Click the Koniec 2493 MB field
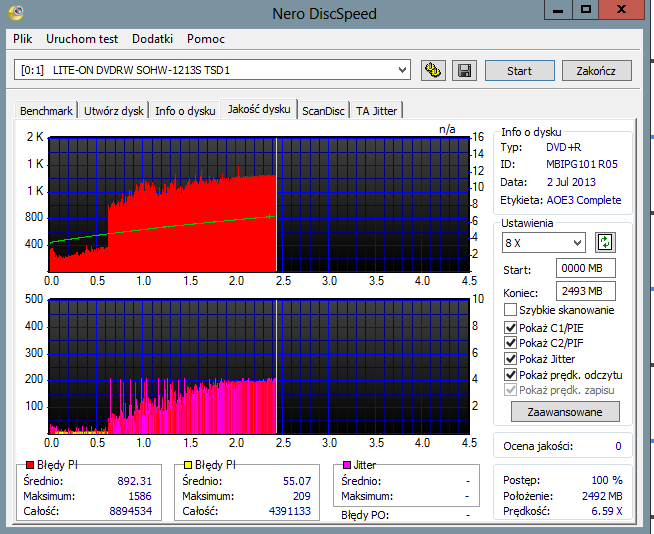 586,291
